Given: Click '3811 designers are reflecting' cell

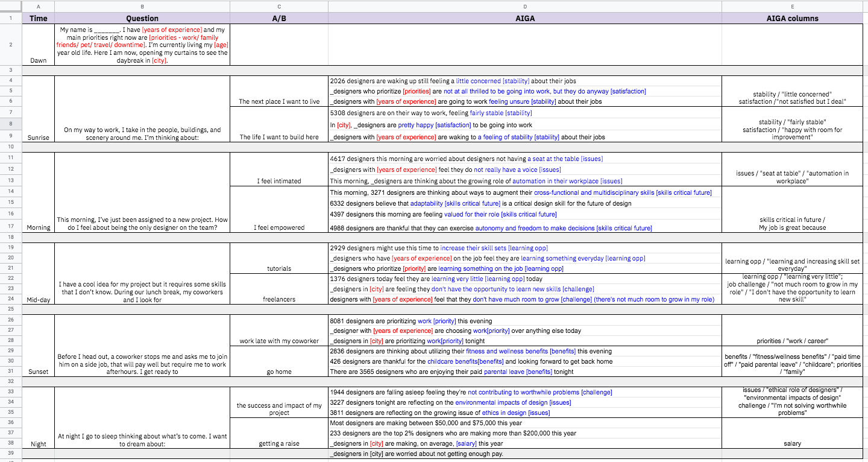Looking at the screenshot, I should pyautogui.click(x=525, y=413).
